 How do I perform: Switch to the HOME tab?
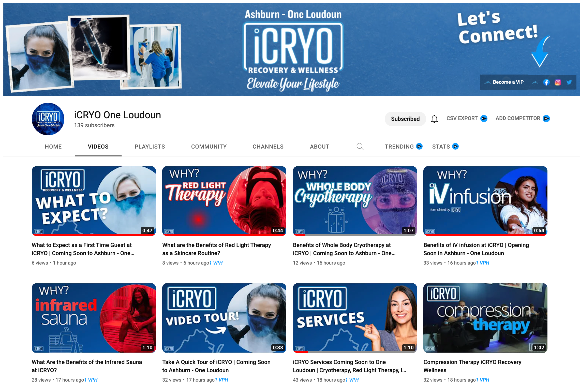53,147
